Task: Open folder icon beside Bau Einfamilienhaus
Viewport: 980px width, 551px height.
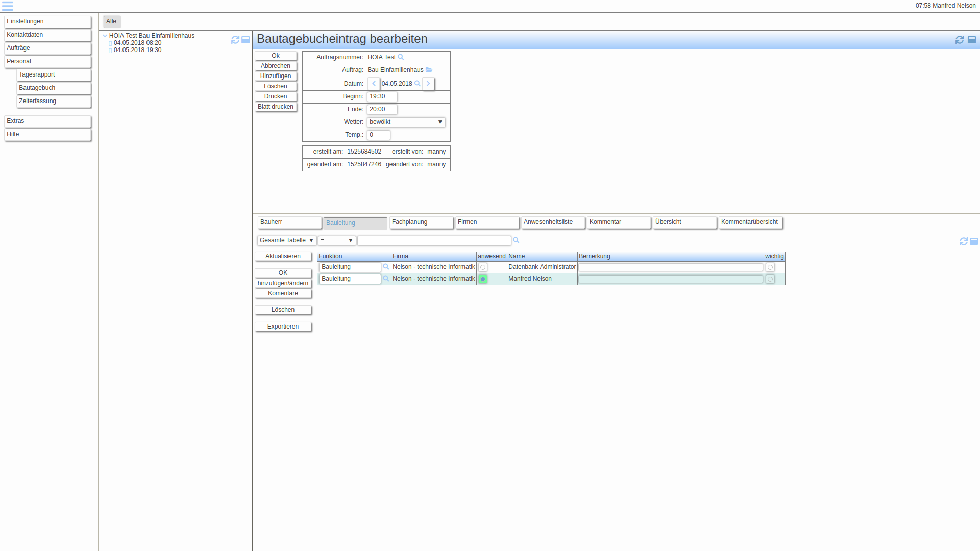Action: coord(429,70)
